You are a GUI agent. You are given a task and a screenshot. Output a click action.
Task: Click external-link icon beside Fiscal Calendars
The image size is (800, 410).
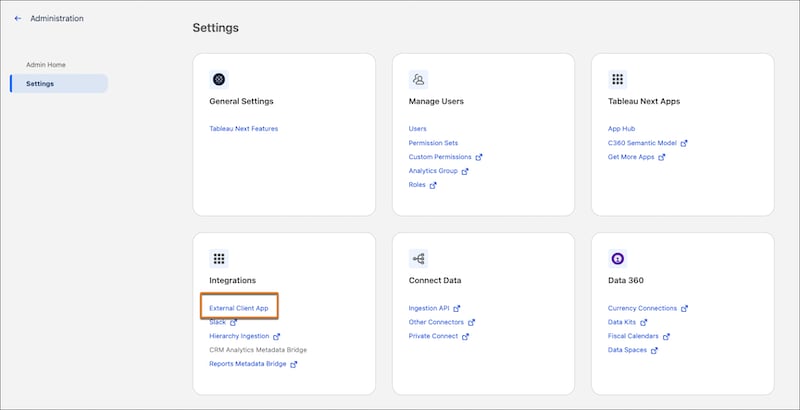[x=666, y=337]
